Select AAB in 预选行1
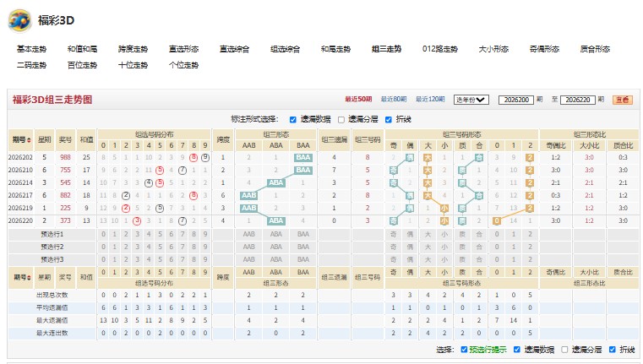Image resolution: width=643 pixels, height=364 pixels. [x=249, y=234]
